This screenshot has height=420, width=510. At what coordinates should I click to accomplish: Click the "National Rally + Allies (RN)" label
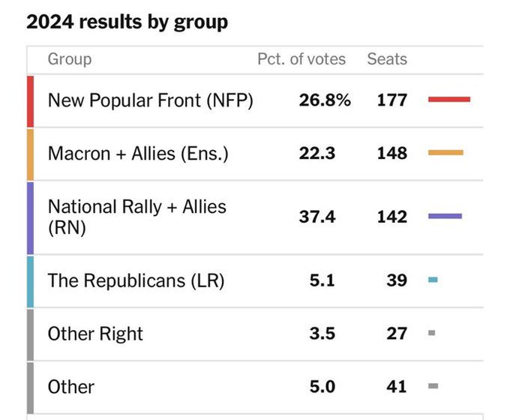click(x=136, y=217)
